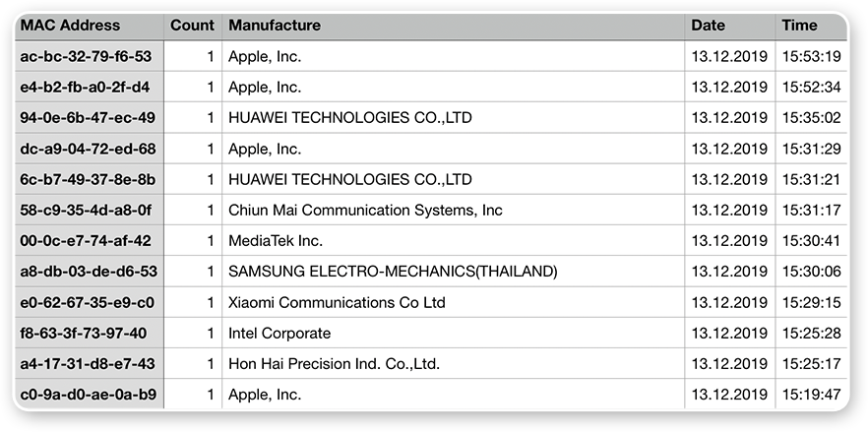Click MAC address 94-0e-6b-47-ec-49
Viewport: 868px width, 432px height.
click(87, 118)
